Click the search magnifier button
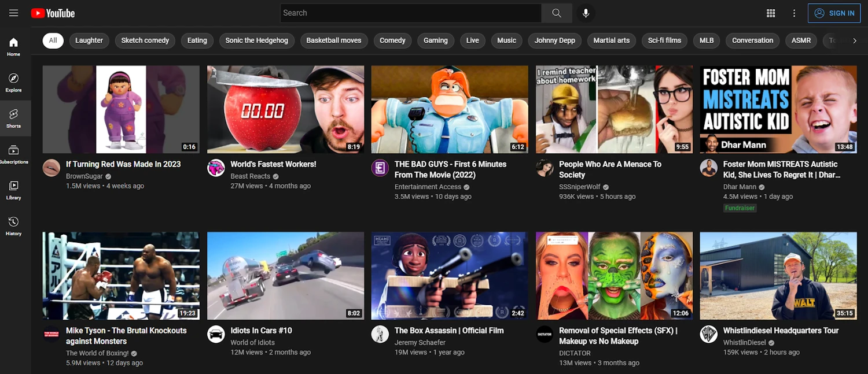The width and height of the screenshot is (868, 374). click(x=557, y=13)
